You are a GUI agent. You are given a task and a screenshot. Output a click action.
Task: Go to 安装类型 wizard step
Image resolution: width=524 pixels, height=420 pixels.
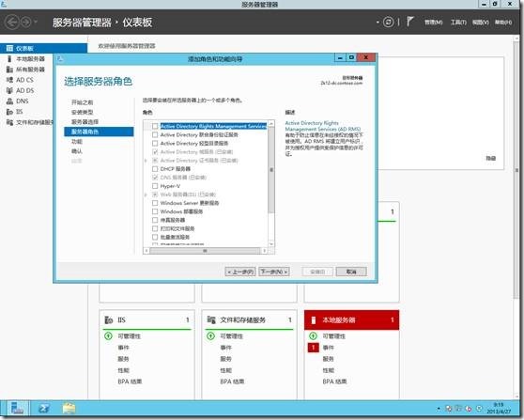(83, 112)
